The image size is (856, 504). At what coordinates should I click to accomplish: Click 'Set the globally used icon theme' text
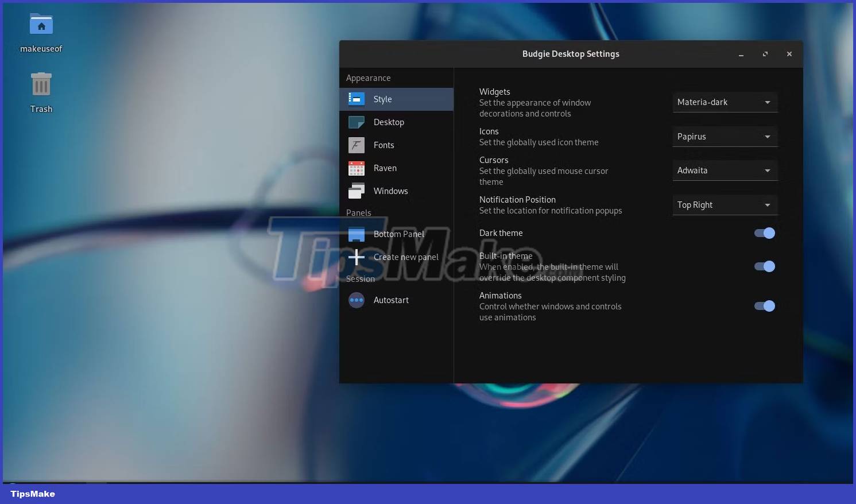(539, 142)
